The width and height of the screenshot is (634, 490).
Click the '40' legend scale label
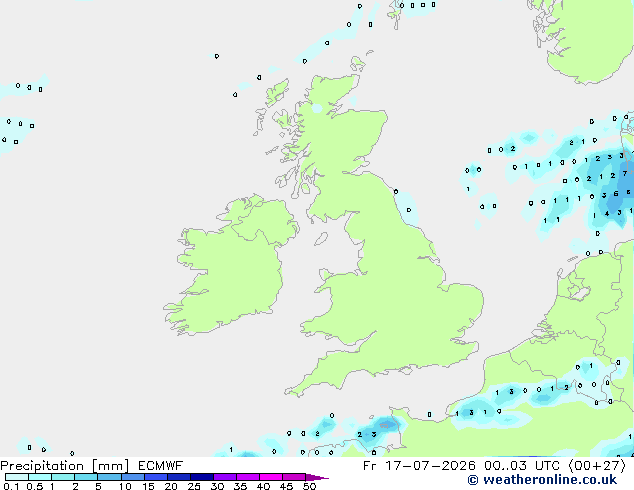coord(263,486)
